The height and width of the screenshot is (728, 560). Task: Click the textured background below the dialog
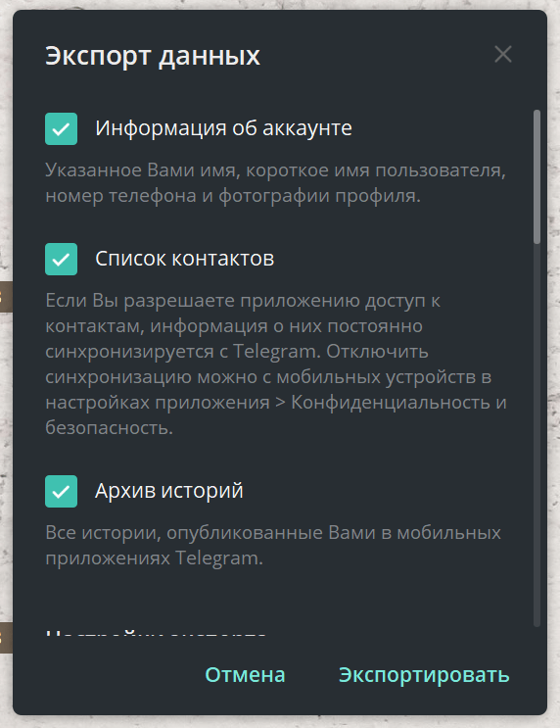pos(280,722)
